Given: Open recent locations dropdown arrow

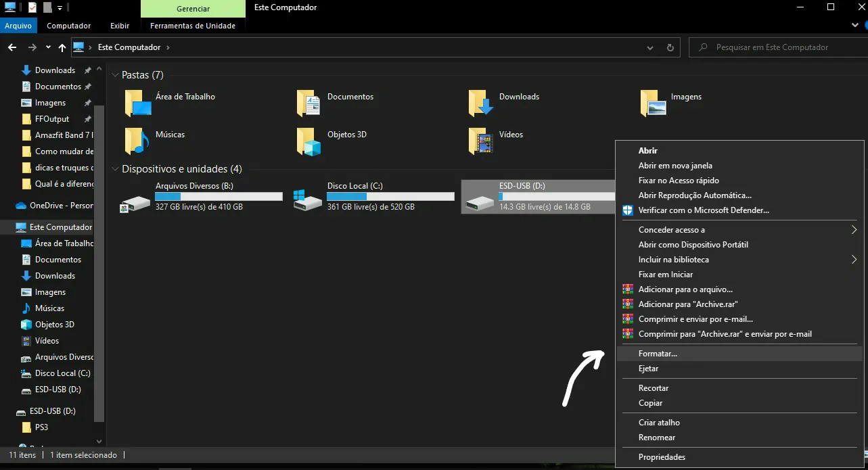Looking at the screenshot, I should click(48, 47).
